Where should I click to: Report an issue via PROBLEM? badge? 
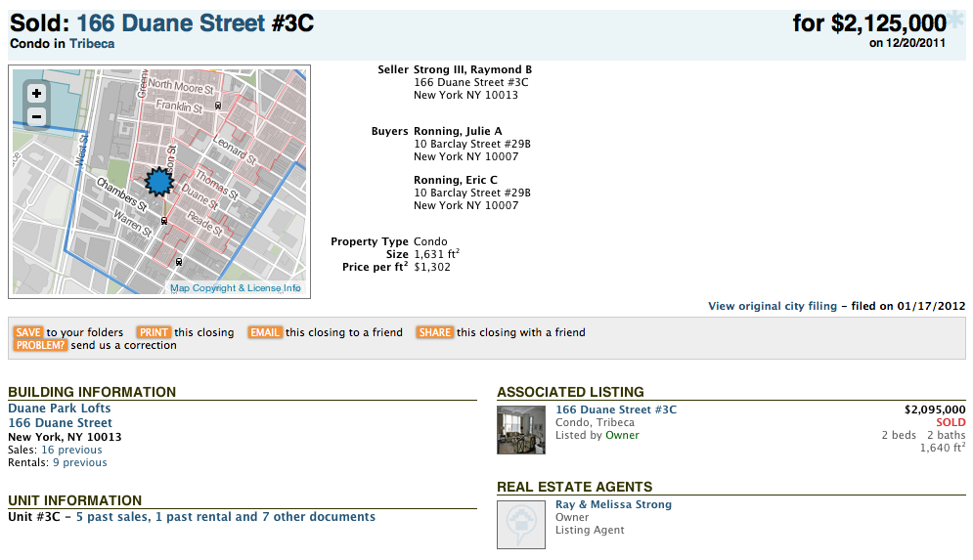40,345
